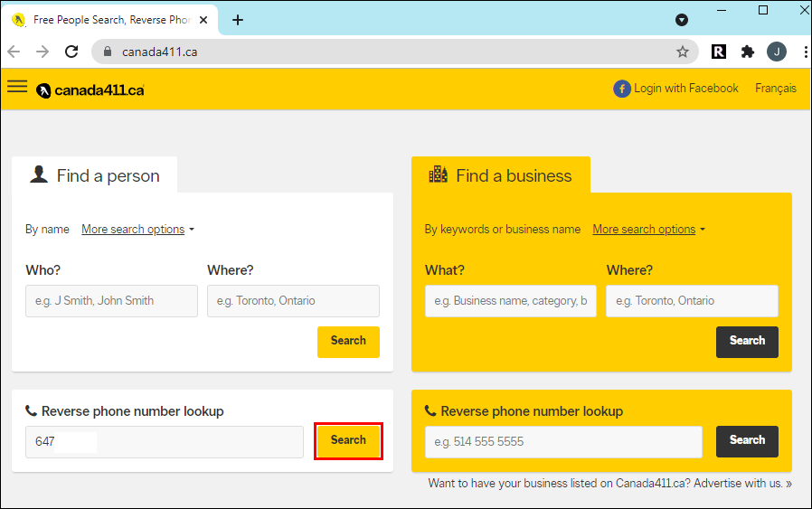This screenshot has width=812, height=509.
Task: Click the padlock site info icon
Action: 108,52
